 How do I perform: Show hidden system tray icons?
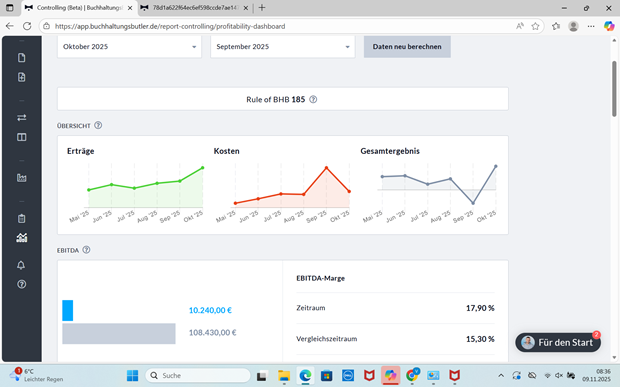pyautogui.click(x=501, y=376)
